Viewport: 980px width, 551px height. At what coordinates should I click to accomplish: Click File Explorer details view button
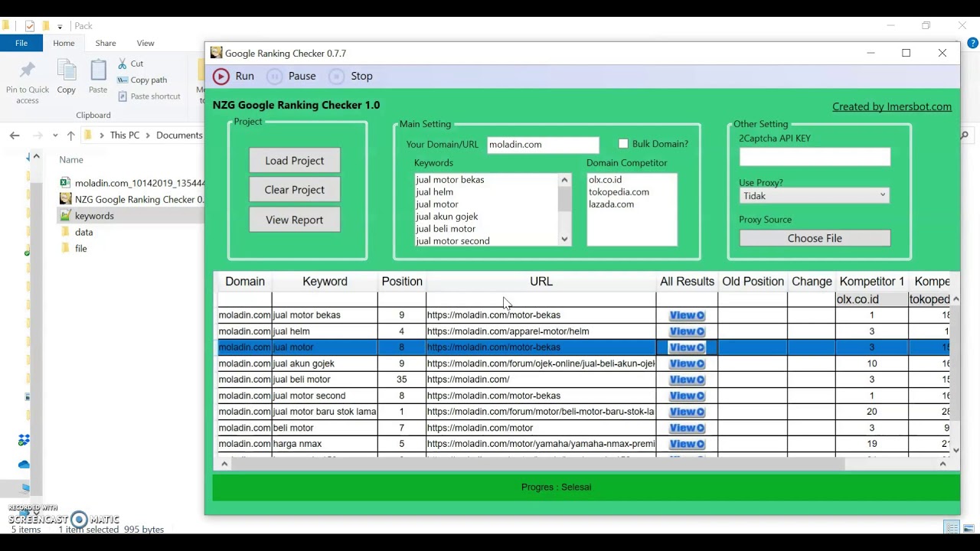coord(952,528)
